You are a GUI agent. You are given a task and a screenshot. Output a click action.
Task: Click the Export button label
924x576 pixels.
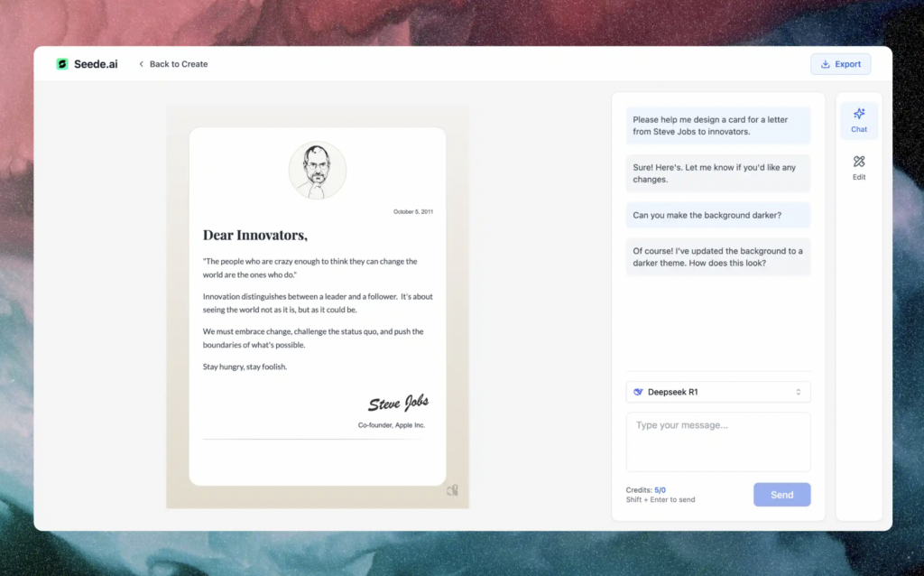pos(847,64)
